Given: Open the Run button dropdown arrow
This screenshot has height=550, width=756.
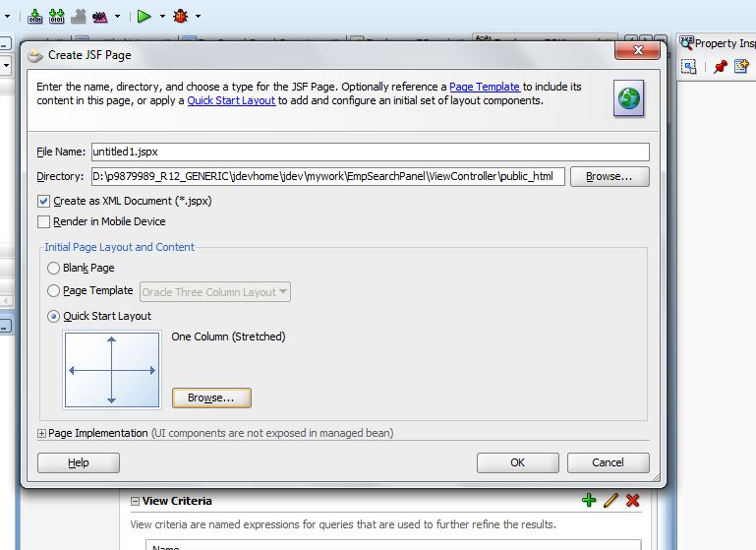Looking at the screenshot, I should 162,17.
